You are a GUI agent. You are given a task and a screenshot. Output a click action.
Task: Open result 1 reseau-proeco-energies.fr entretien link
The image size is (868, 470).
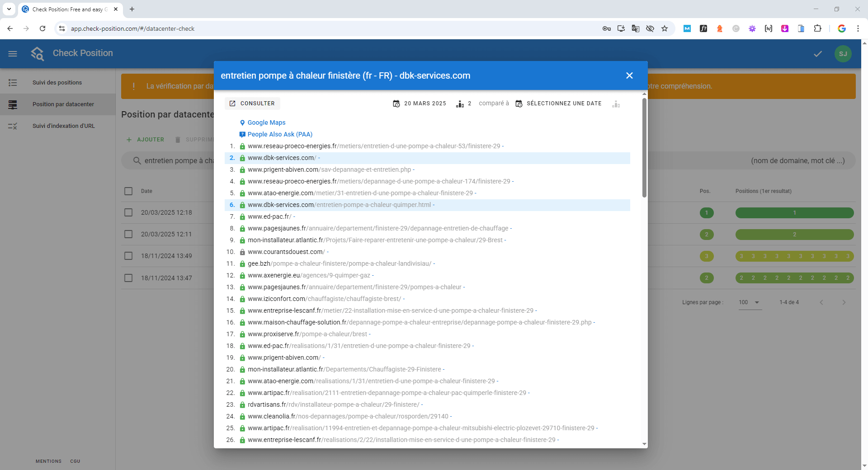coord(374,146)
